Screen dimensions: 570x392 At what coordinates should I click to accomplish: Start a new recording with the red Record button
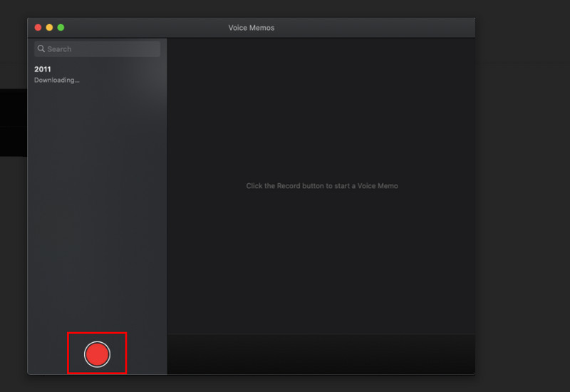(x=97, y=354)
